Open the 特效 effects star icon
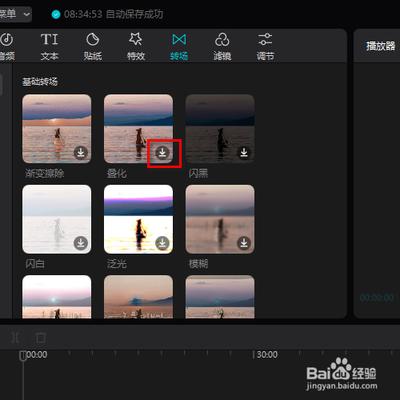Viewport: 400px width, 400px height. click(136, 40)
